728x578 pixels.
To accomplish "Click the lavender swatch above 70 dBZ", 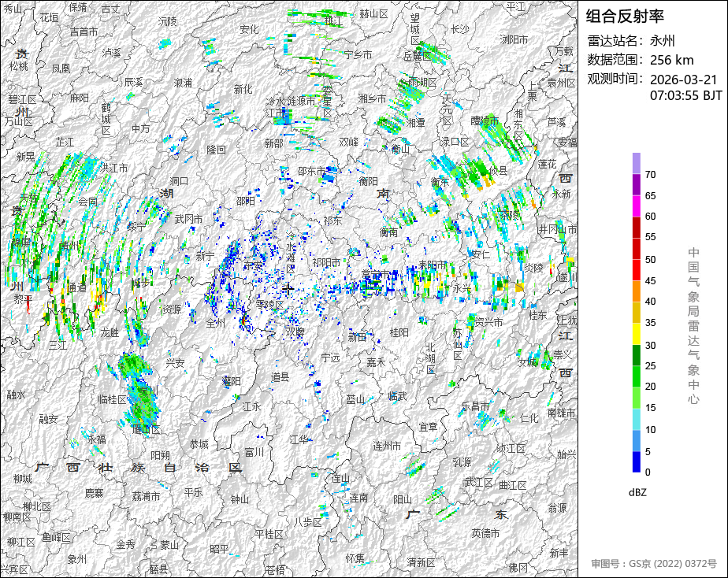I will tap(637, 163).
